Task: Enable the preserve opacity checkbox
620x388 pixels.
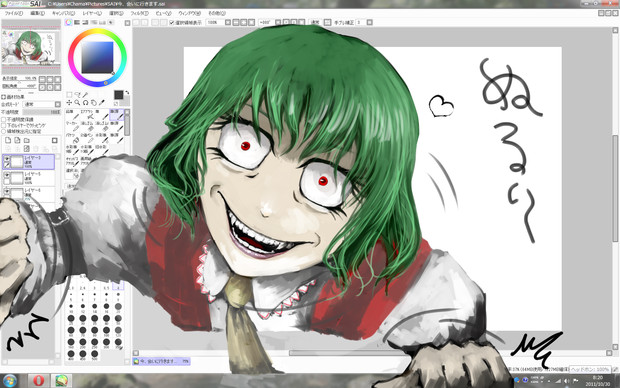Action: 4,119
